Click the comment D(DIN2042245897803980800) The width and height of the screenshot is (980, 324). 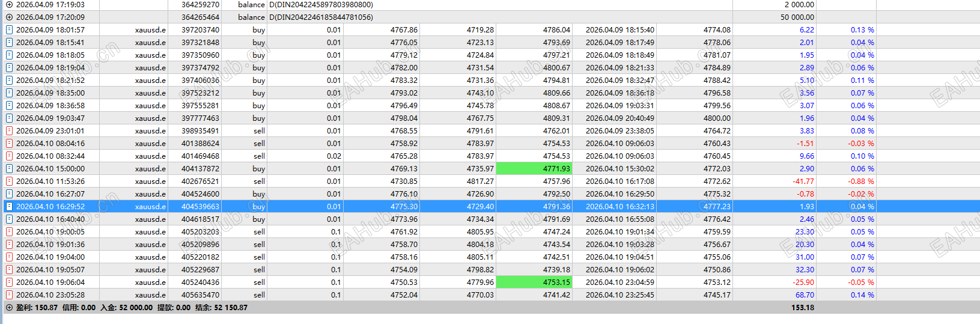(x=321, y=4)
